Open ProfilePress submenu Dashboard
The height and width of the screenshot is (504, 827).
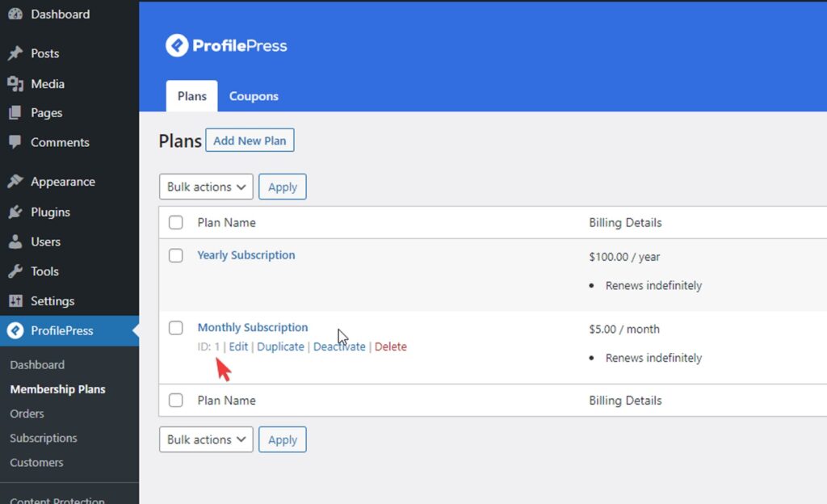[x=37, y=365]
